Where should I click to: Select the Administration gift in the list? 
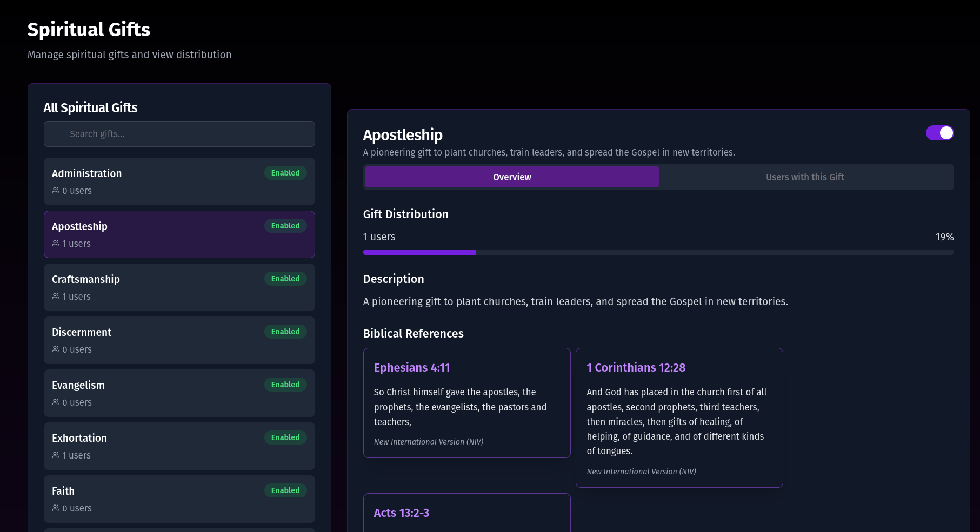click(179, 181)
